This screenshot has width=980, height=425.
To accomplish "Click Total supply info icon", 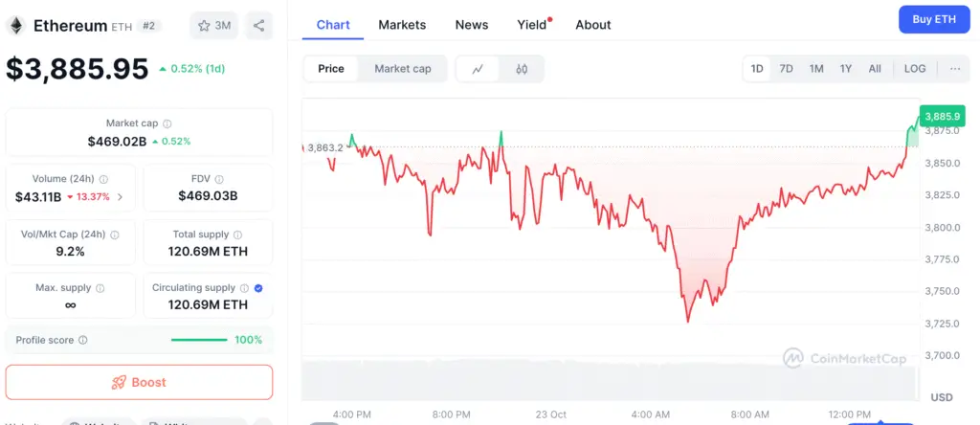I will [x=237, y=235].
